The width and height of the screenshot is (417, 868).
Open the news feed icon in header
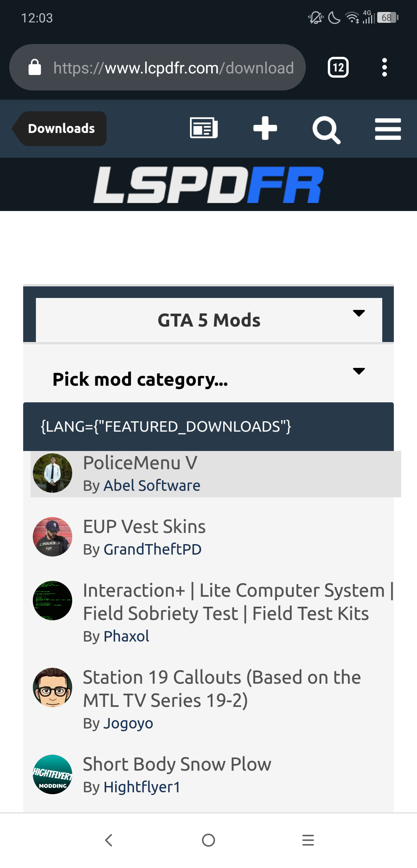click(x=203, y=128)
